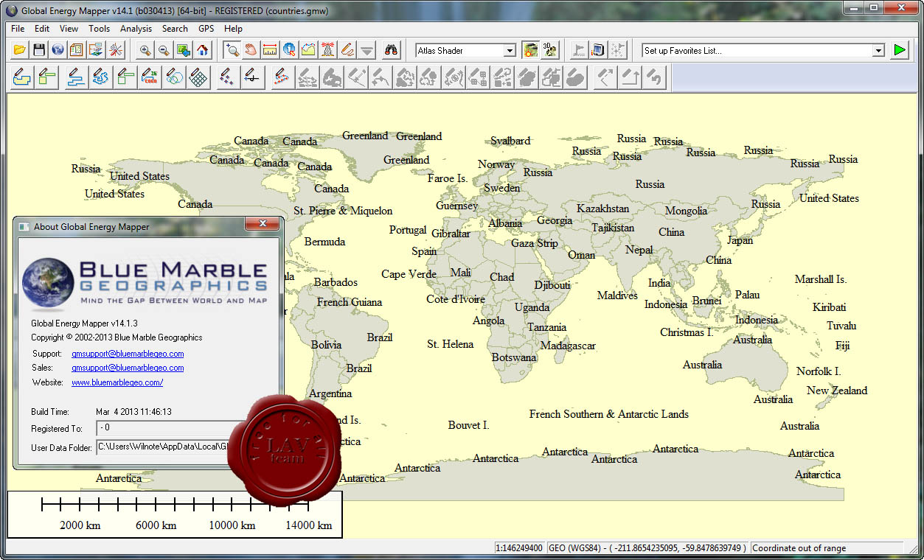
Task: Expand the Atlas Shader dropdown
Action: coord(509,51)
